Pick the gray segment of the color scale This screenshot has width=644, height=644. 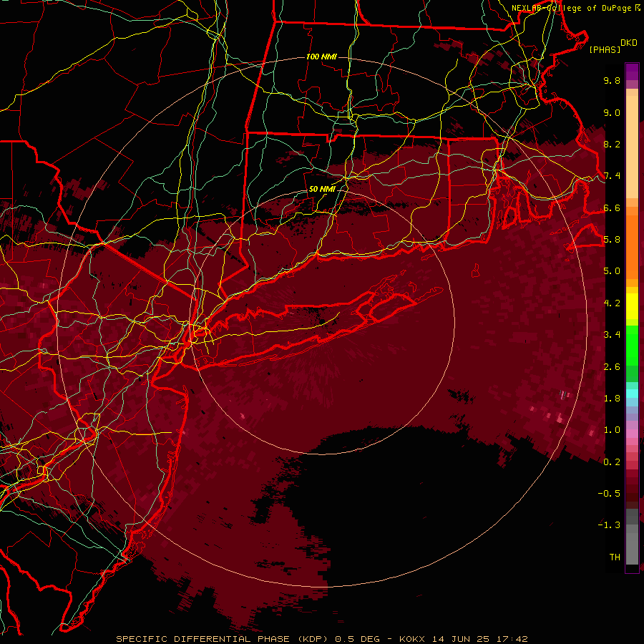tap(632, 537)
